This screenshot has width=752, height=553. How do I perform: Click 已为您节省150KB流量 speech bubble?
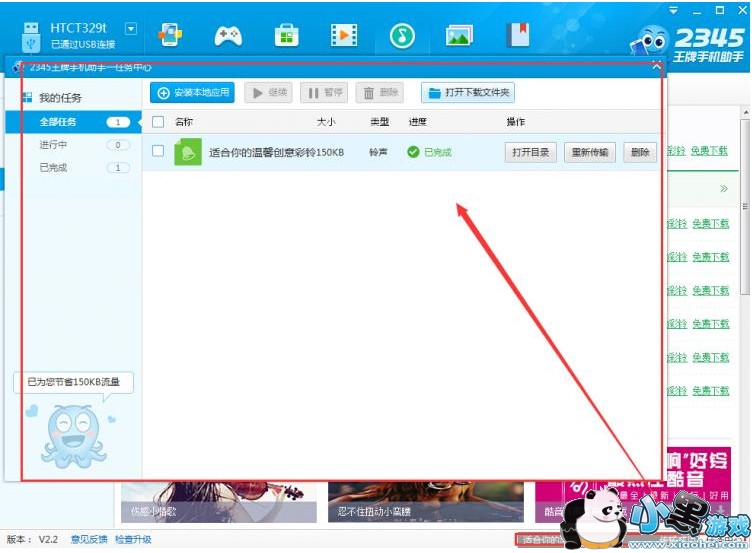click(73, 382)
